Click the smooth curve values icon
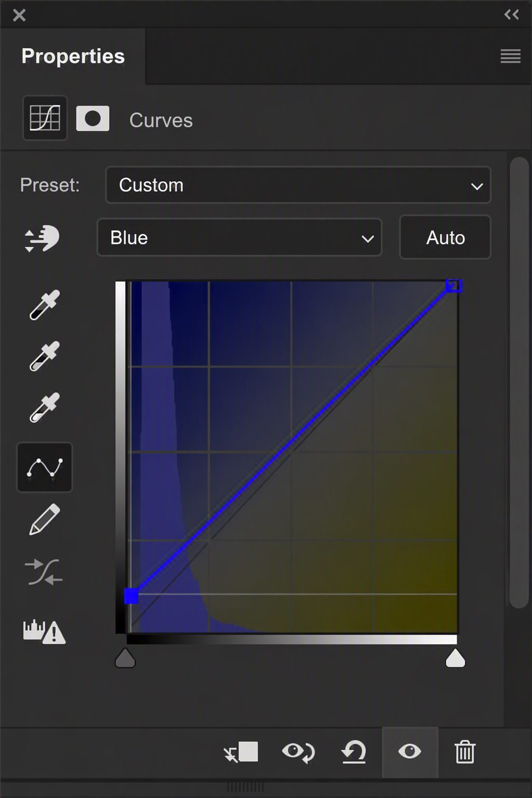The width and height of the screenshot is (532, 798). tap(44, 572)
